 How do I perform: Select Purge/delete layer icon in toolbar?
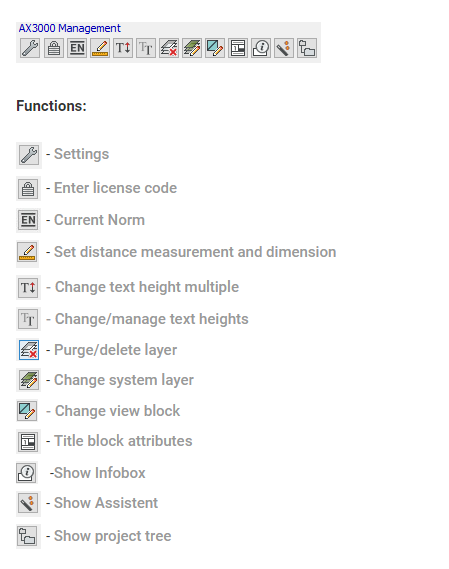coord(169,48)
